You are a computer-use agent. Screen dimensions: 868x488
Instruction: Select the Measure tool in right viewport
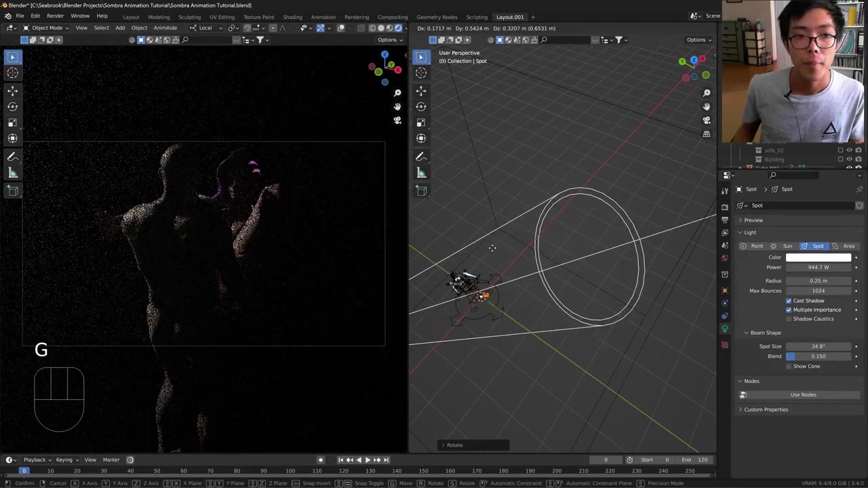coord(421,173)
